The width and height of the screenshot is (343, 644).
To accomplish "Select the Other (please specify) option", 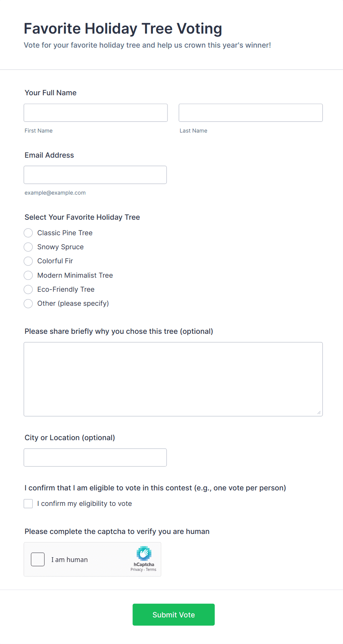I will pyautogui.click(x=28, y=303).
